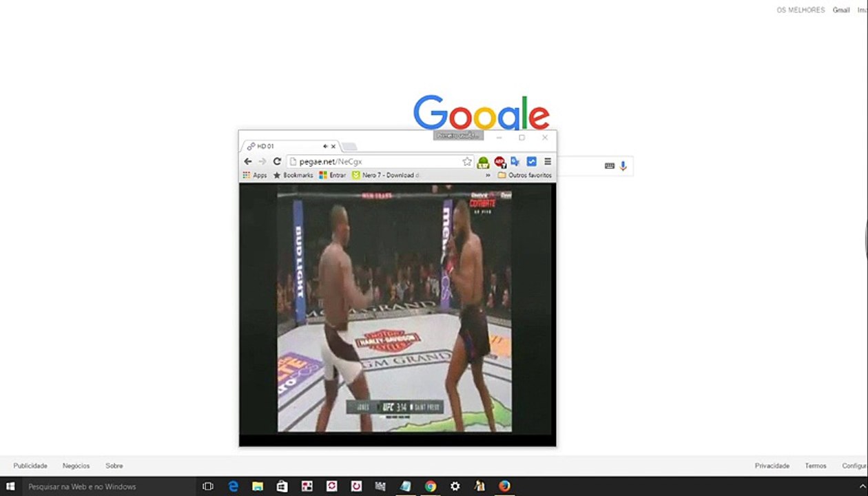Open Termos footer link

[x=816, y=466]
